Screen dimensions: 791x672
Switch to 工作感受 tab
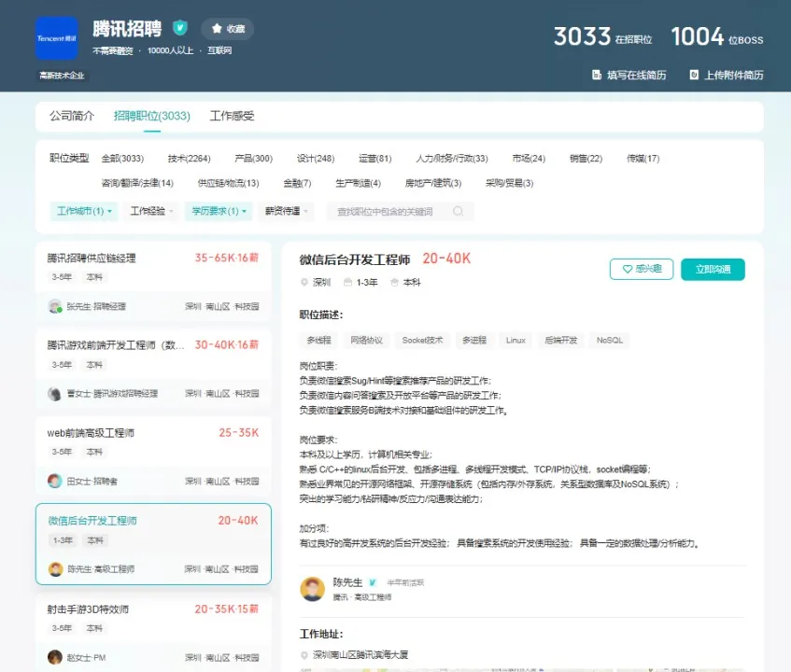pos(232,116)
